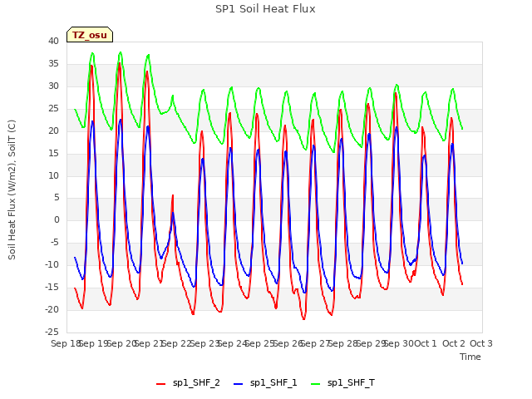Click the 20 y-axis tick label
This screenshot has height=399, width=532.
tap(53, 131)
